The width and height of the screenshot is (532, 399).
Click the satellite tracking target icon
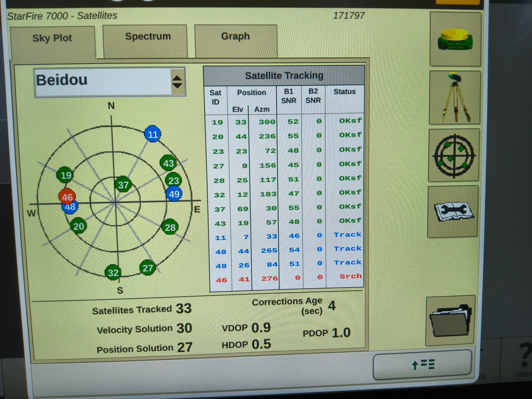[x=454, y=156]
